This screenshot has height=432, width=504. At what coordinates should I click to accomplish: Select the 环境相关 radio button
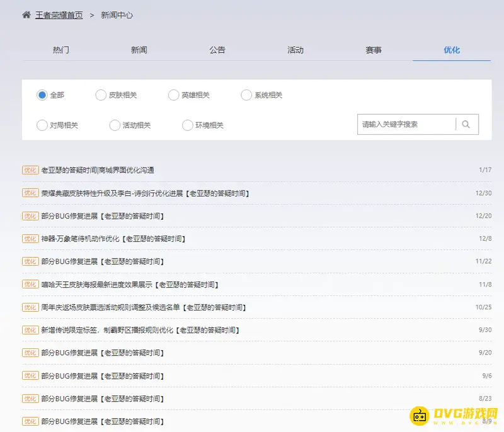pos(186,125)
